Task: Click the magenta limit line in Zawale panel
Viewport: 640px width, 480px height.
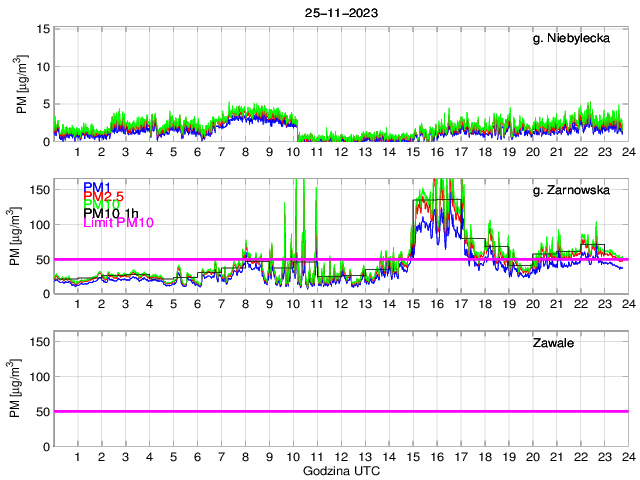Action: 340,411
